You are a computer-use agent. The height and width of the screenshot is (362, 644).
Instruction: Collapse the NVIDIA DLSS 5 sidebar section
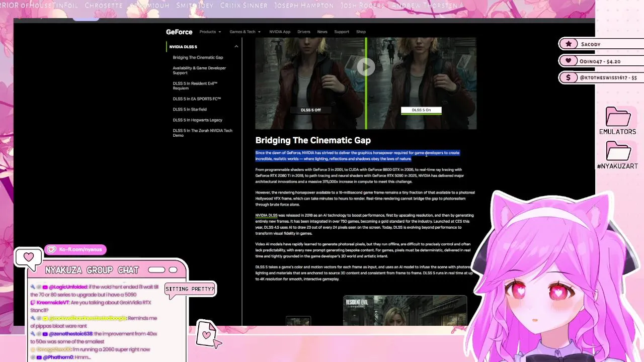pos(236,47)
